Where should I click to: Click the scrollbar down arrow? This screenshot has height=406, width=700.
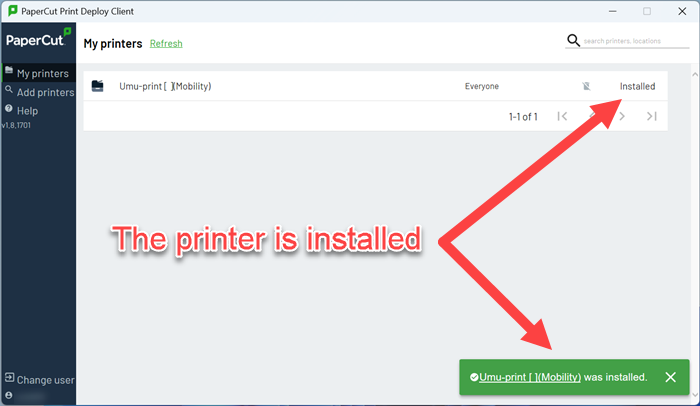tap(695, 394)
